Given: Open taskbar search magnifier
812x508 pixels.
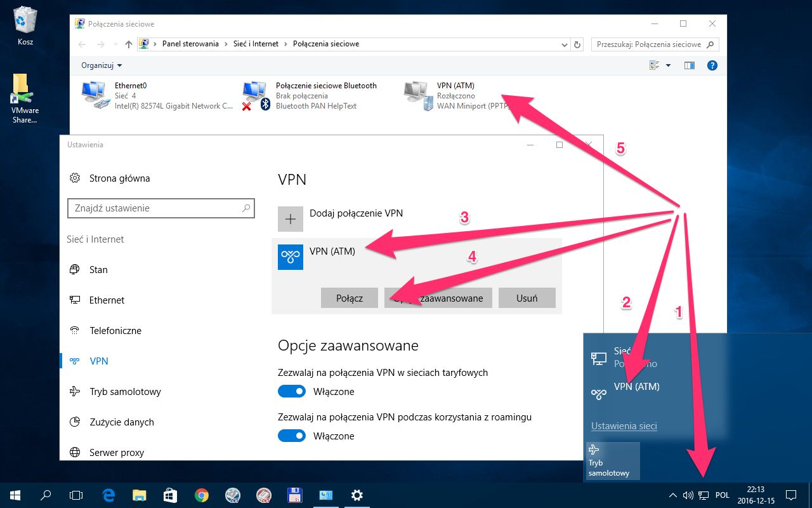Looking at the screenshot, I should (46, 495).
